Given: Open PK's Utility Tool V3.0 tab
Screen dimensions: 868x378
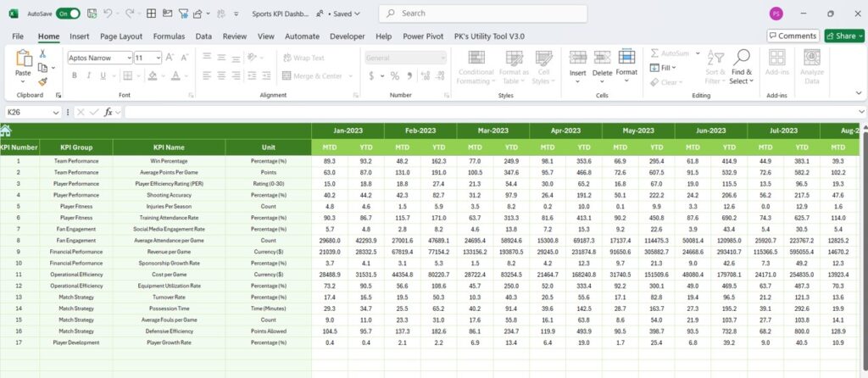Looking at the screenshot, I should 489,36.
